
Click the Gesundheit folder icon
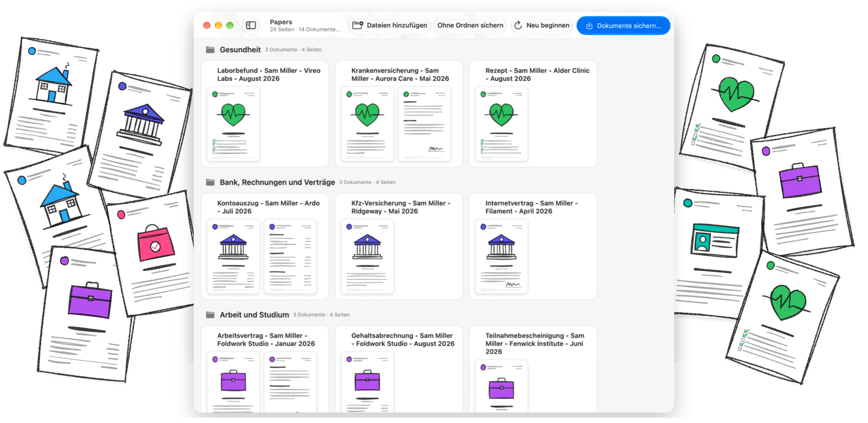click(x=210, y=49)
